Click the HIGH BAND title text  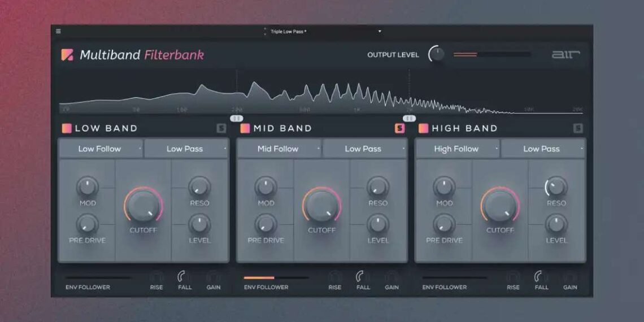pos(464,129)
